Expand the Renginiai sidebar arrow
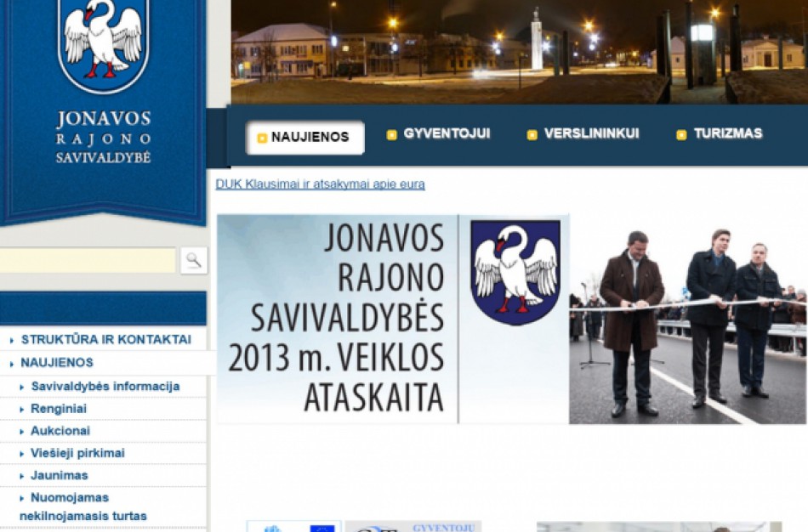808x532 pixels. (23, 408)
